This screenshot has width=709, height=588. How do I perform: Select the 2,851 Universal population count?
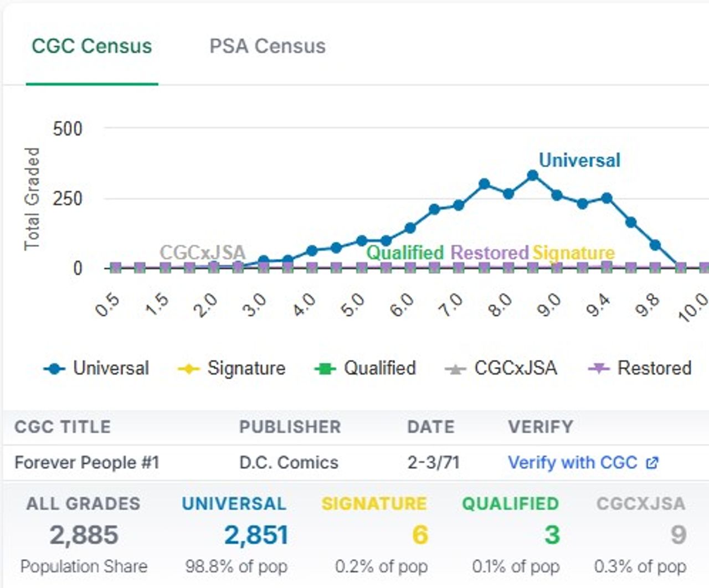(x=256, y=535)
